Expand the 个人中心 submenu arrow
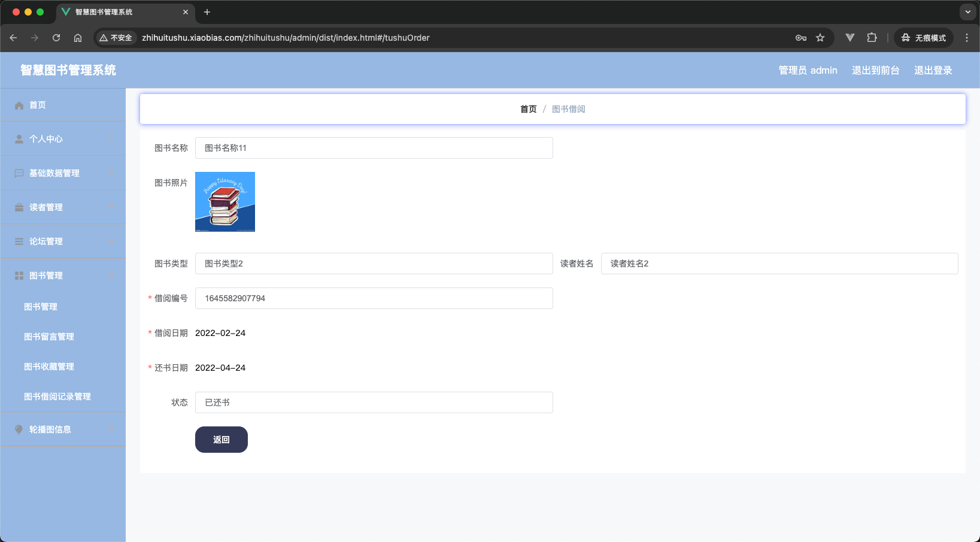The height and width of the screenshot is (542, 980). pos(111,138)
